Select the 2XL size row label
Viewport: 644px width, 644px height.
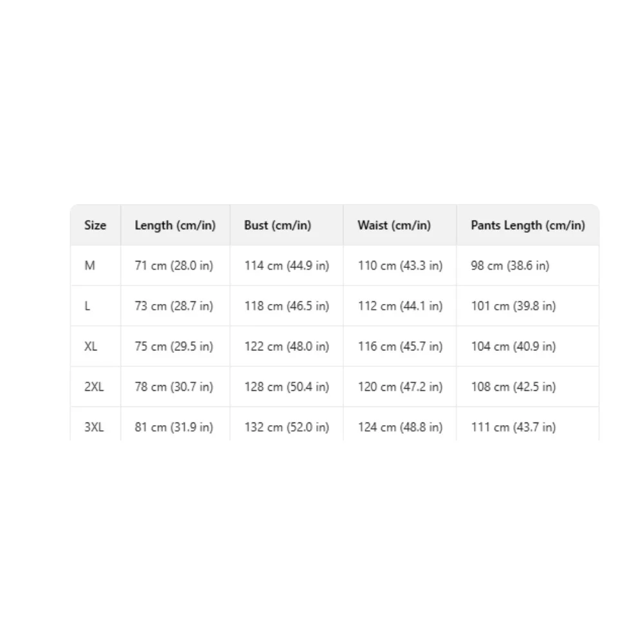click(x=94, y=386)
